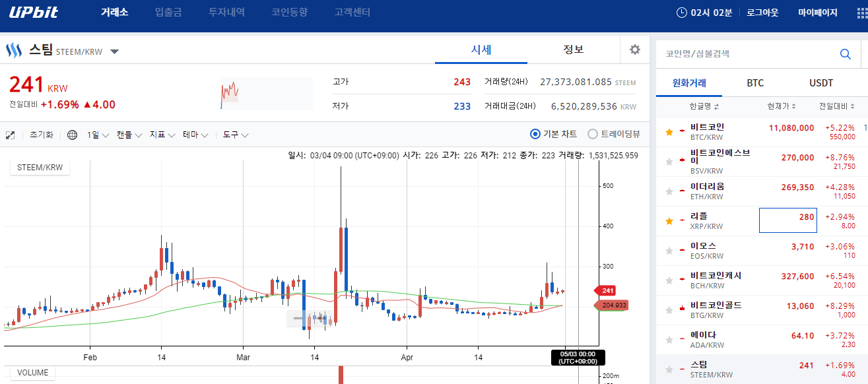This screenshot has height=384, width=868.
Task: Expand chart to fullscreen icon
Action: coord(11,135)
